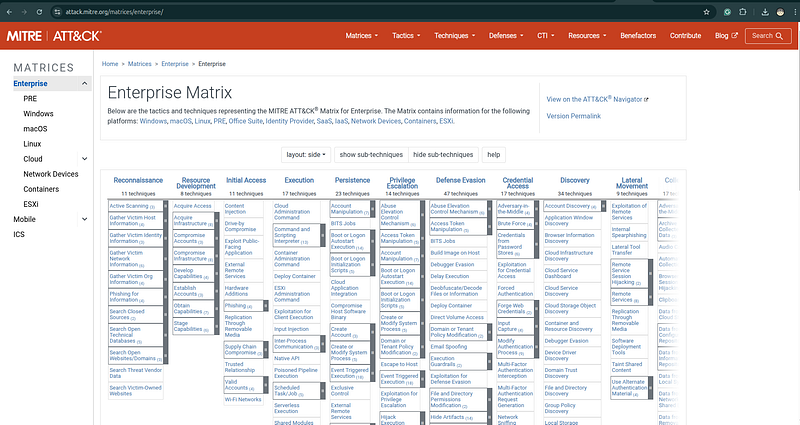Click the browser forward arrow
Screen dimensions: 800x425
(x=24, y=12)
